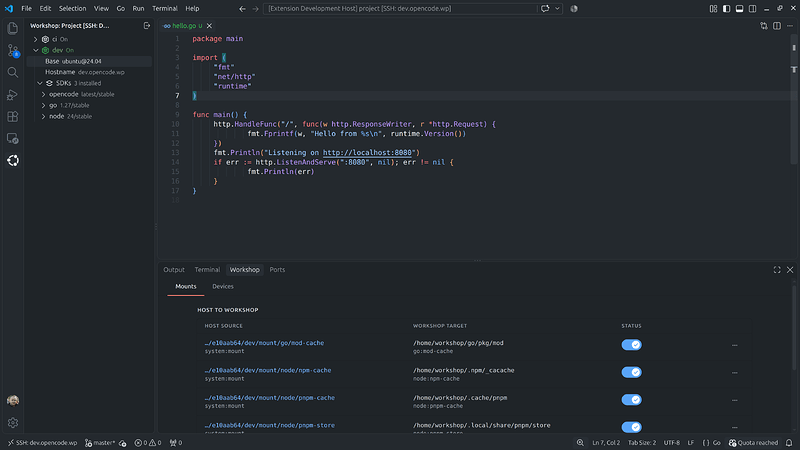Open the File menu
This screenshot has height=450, width=800.
27,9
